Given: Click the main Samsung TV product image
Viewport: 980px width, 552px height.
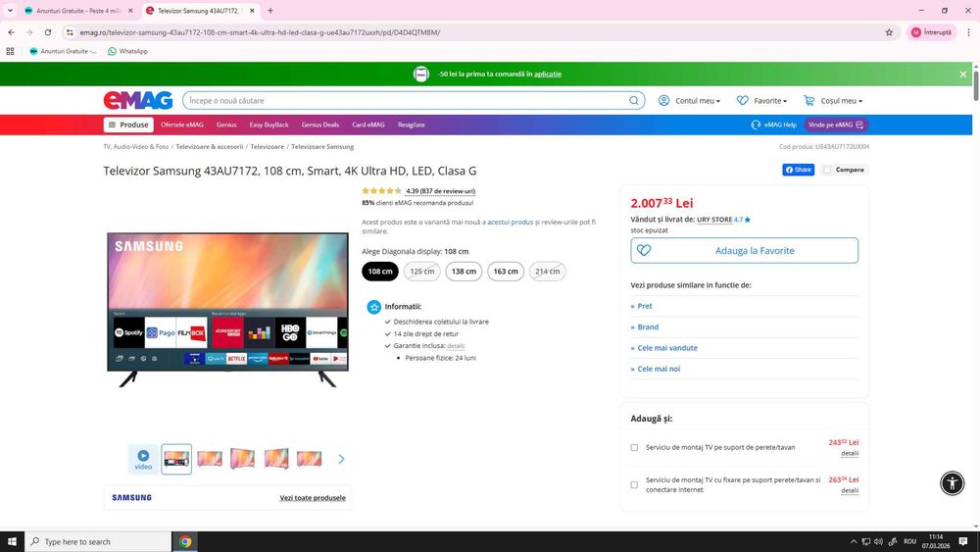Looking at the screenshot, I should tap(227, 310).
